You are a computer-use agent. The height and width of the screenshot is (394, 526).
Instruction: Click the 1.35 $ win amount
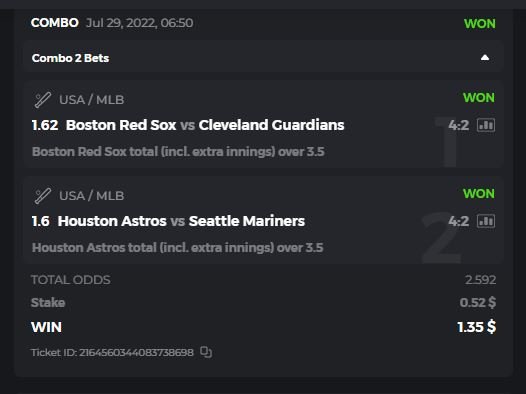(477, 327)
